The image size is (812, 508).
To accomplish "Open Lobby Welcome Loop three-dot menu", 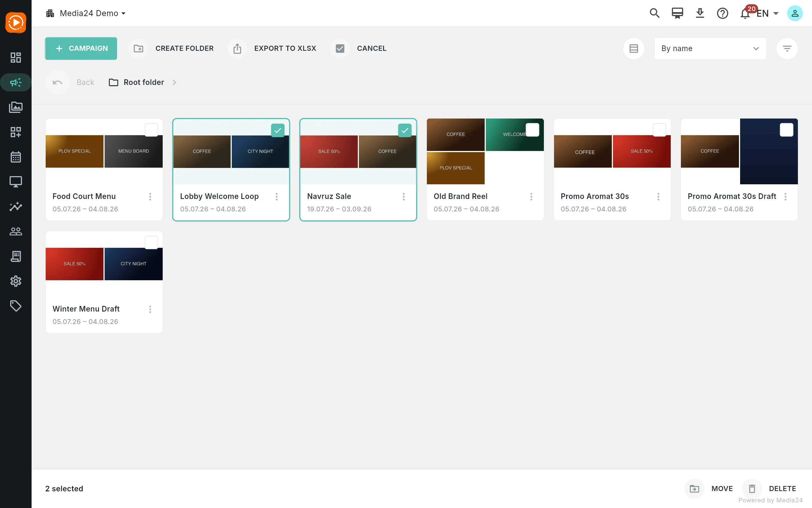I will tap(277, 196).
